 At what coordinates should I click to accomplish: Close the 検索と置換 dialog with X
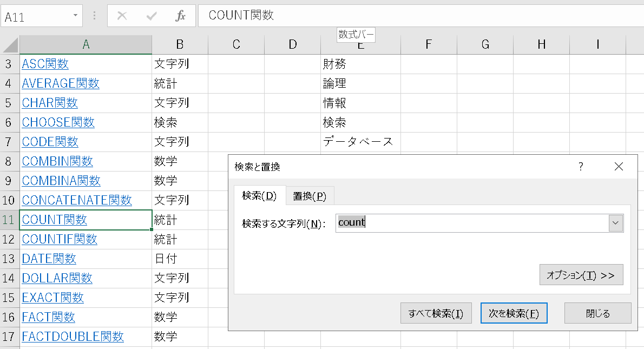[619, 167]
